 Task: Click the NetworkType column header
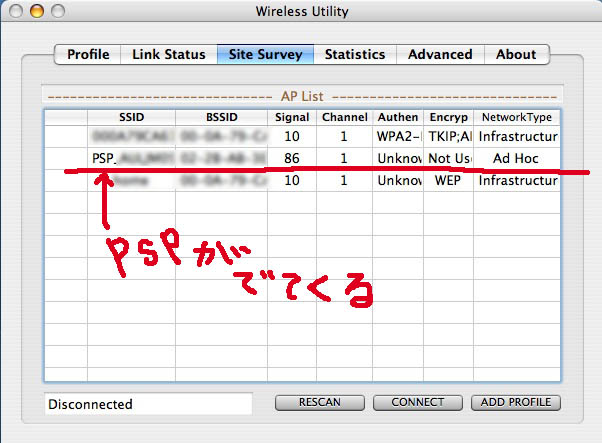coord(515,117)
